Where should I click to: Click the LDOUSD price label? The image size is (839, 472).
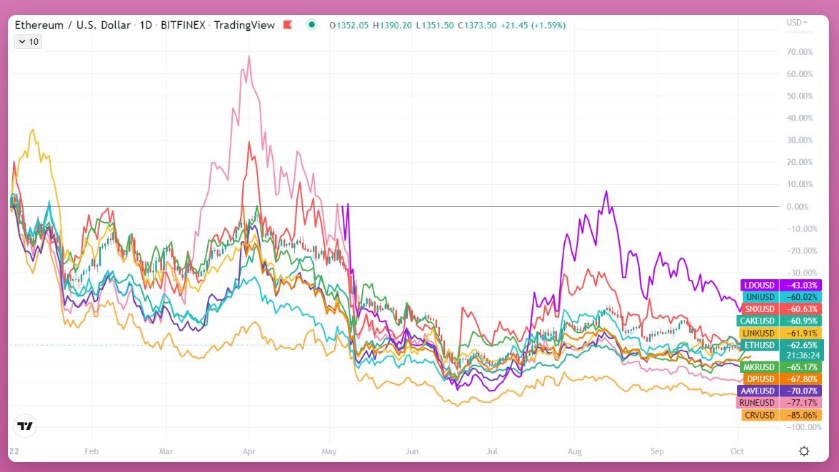pos(760,285)
